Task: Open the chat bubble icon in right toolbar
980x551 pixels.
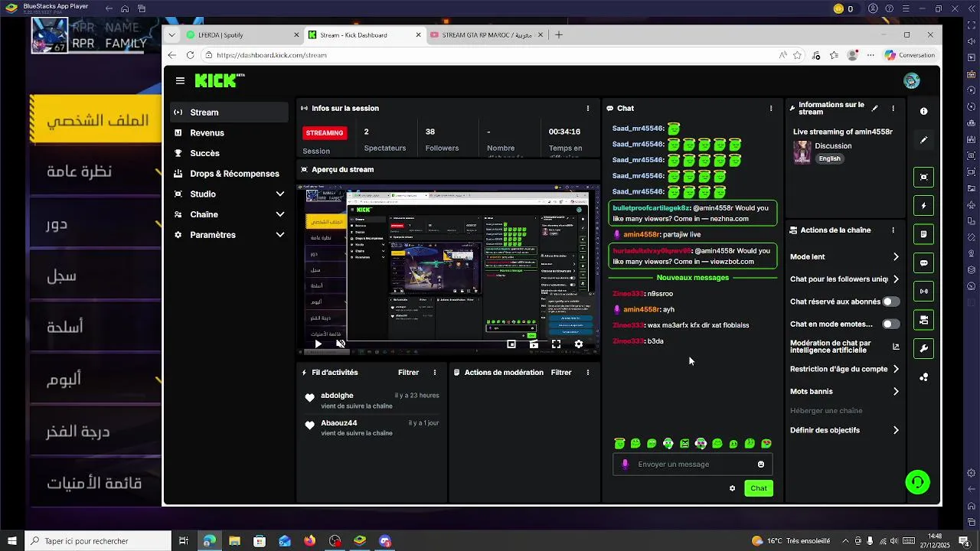Action: (x=924, y=263)
